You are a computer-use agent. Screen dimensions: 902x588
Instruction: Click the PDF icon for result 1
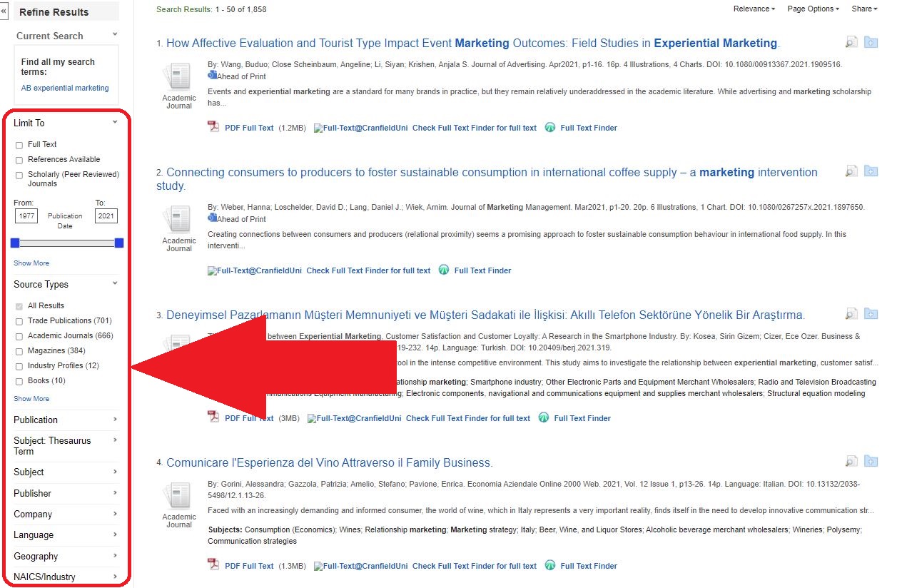(213, 127)
